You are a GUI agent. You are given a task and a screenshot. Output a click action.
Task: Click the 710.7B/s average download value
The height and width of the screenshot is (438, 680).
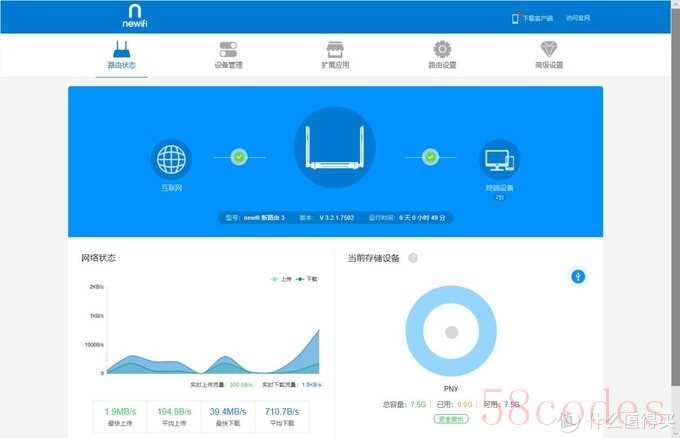[282, 412]
